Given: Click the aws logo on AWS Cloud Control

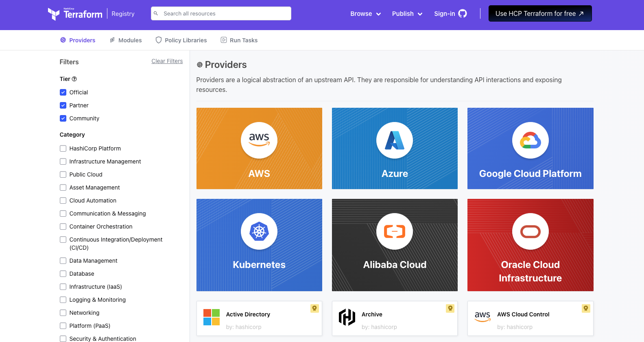Looking at the screenshot, I should pos(482,316).
